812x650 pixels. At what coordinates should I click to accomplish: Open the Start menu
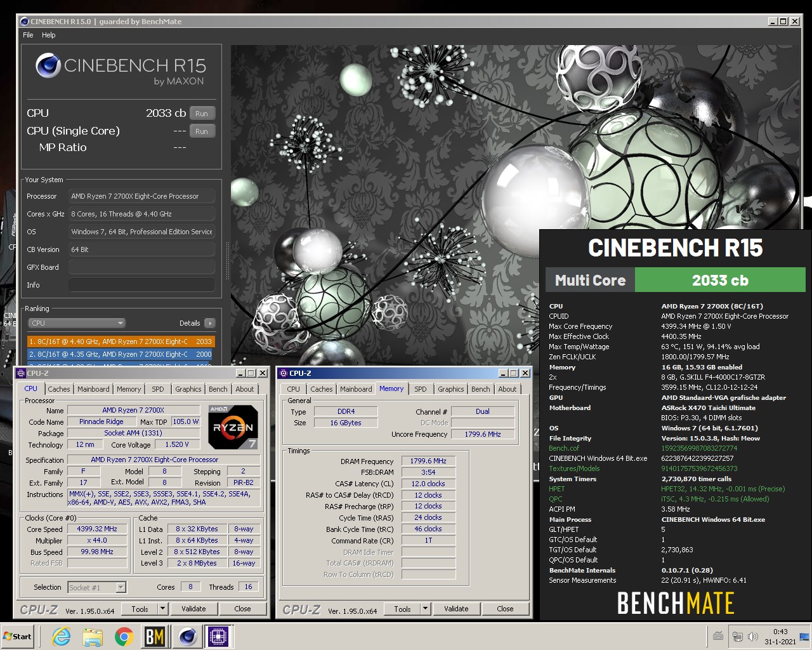pyautogui.click(x=18, y=637)
